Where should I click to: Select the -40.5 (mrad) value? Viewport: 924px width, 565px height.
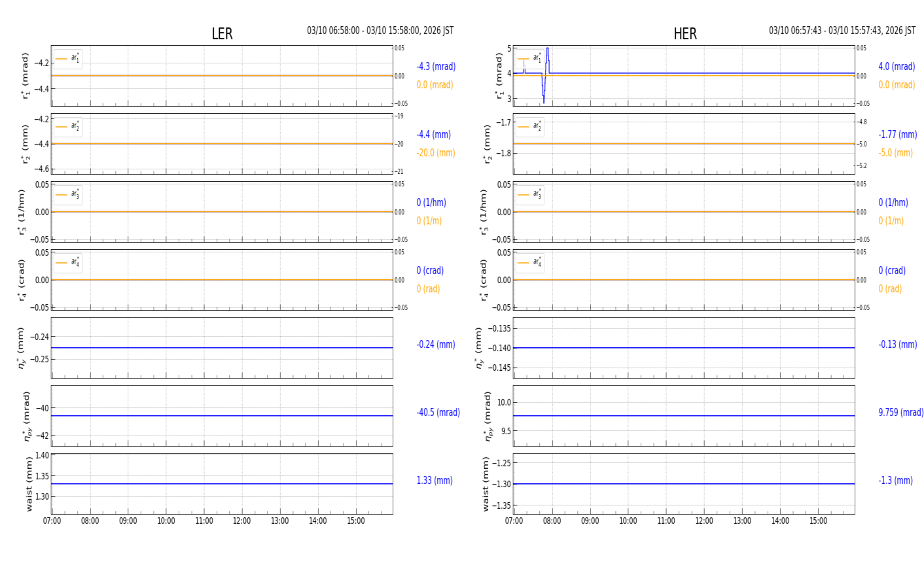(438, 413)
